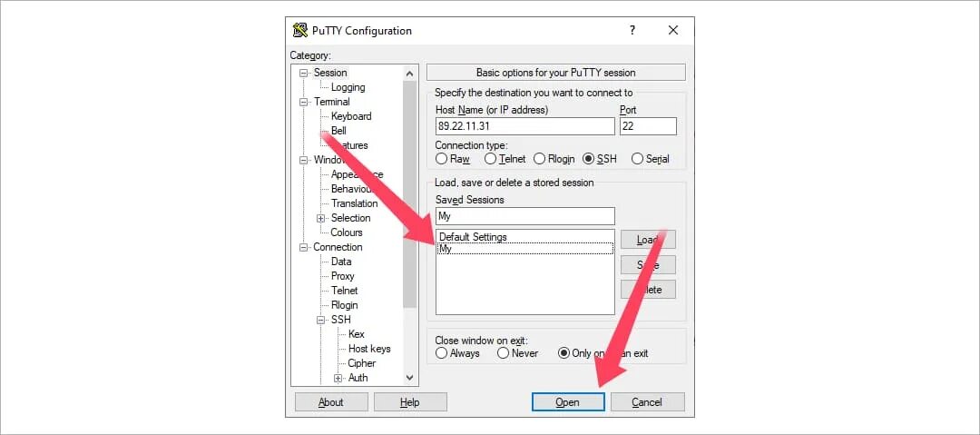Click the question mark help button
The height and width of the screenshot is (435, 980).
(x=632, y=30)
